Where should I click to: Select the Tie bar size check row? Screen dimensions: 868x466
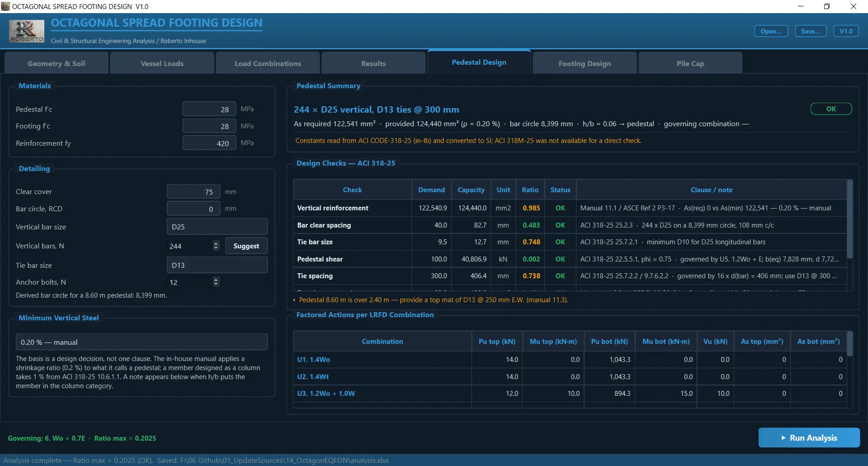[570, 242]
